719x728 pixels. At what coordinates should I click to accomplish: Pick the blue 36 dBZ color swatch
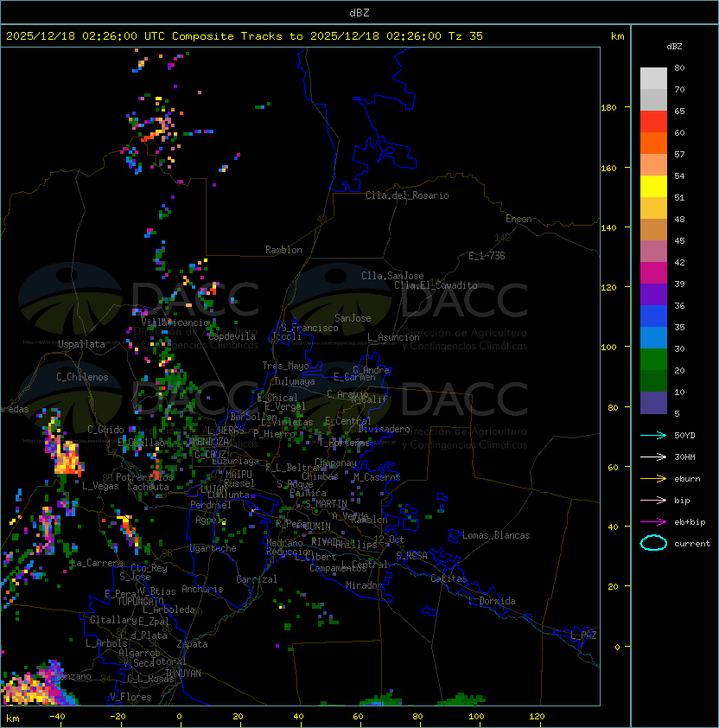(653, 316)
